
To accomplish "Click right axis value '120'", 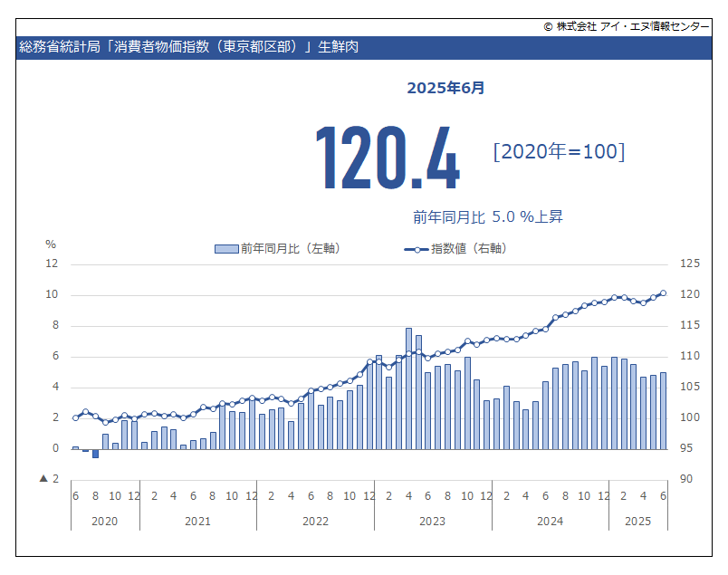I will tap(690, 294).
